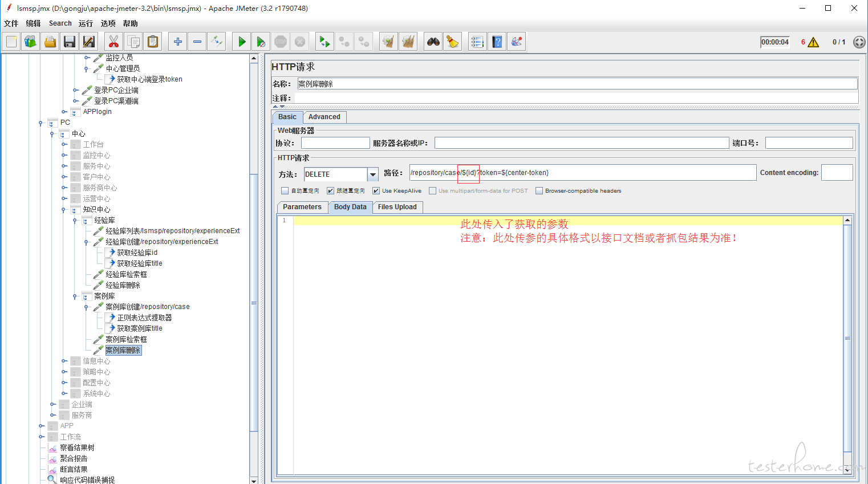The width and height of the screenshot is (868, 484).
Task: Click the Expand All plus icon
Action: pos(178,42)
